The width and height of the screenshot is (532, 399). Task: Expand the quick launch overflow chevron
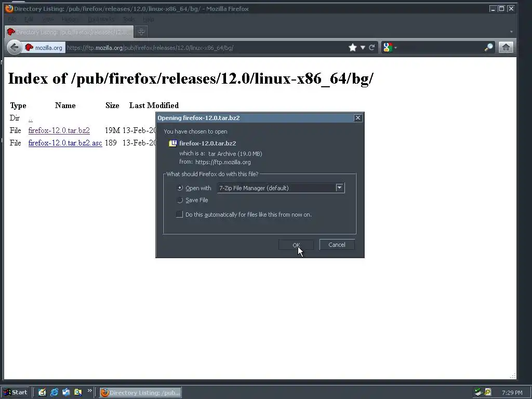89,391
